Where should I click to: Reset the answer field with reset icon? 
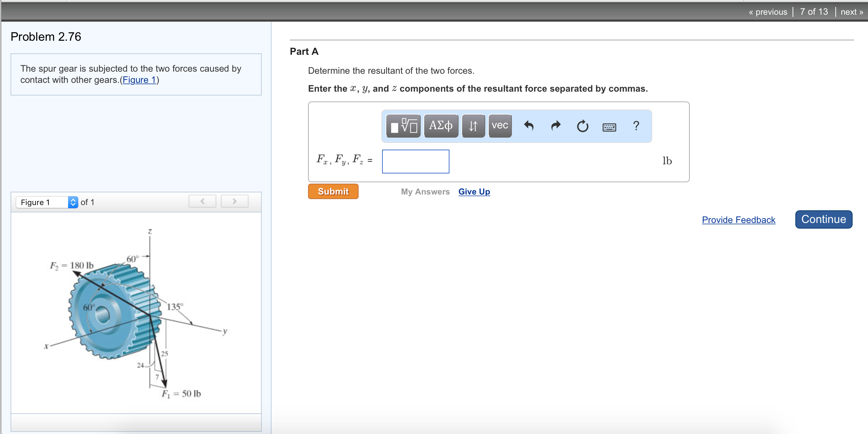click(x=582, y=126)
